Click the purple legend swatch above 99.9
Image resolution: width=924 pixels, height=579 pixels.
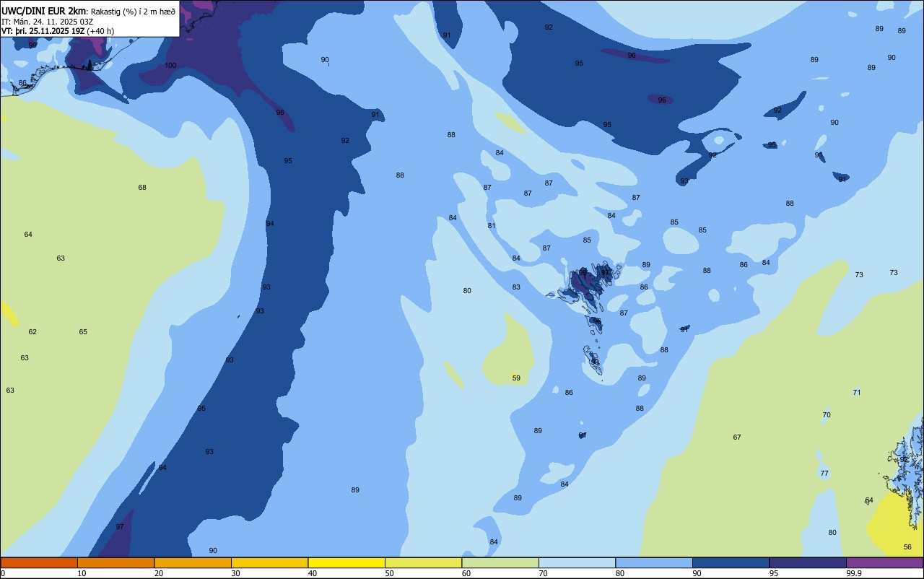pos(884,562)
